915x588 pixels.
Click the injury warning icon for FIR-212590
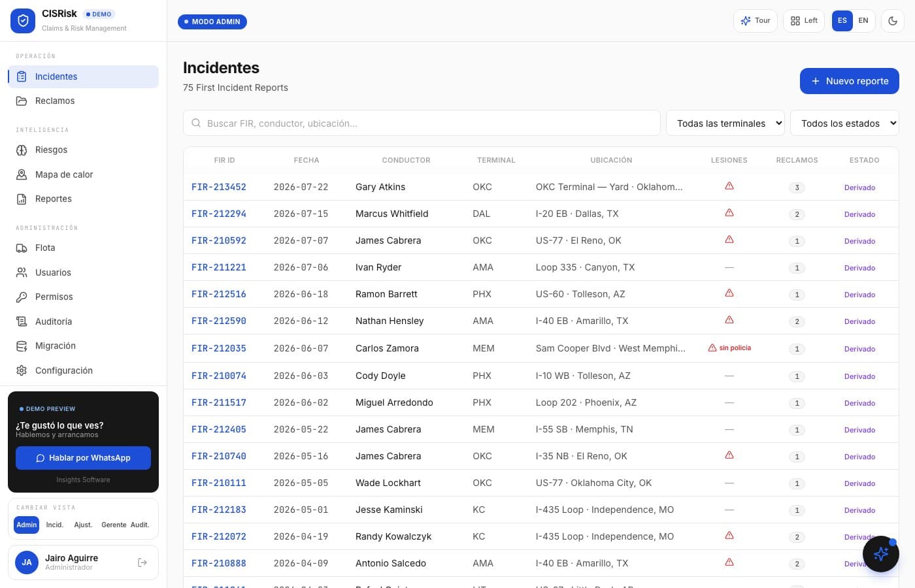point(729,320)
